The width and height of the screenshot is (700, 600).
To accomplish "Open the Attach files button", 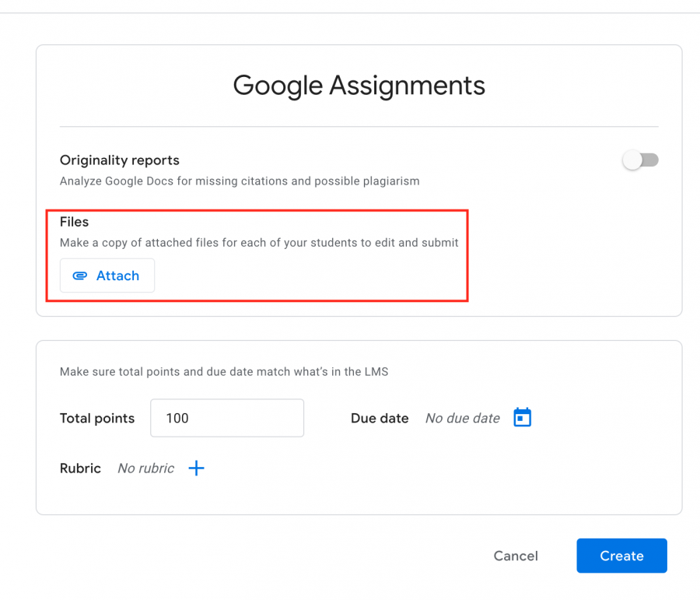I will tap(107, 275).
